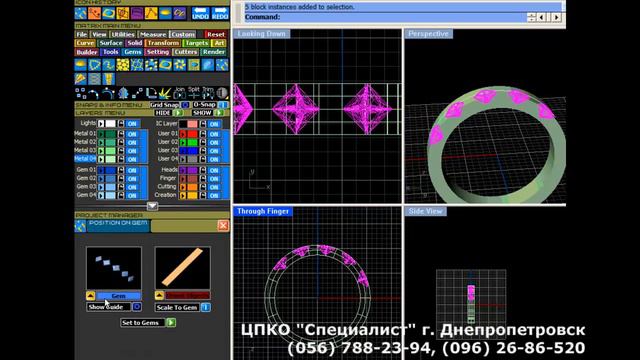Screen dimensions: 640x360
Task: Click the Finger layer color swatch
Action: [x=193, y=179]
